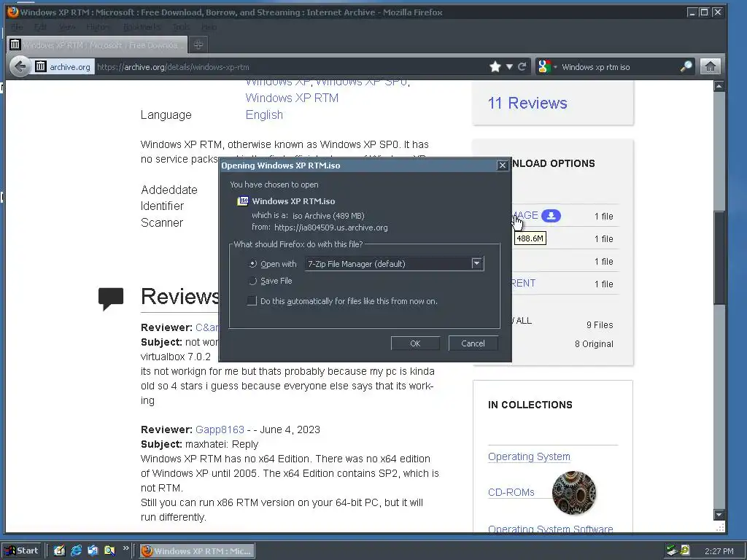Viewport: 747px width, 560px height.
Task: Open the File menu
Action: point(17,27)
